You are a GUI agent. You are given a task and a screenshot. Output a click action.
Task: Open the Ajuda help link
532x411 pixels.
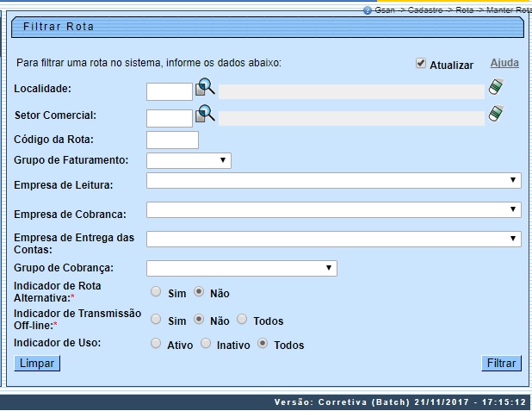coord(504,64)
